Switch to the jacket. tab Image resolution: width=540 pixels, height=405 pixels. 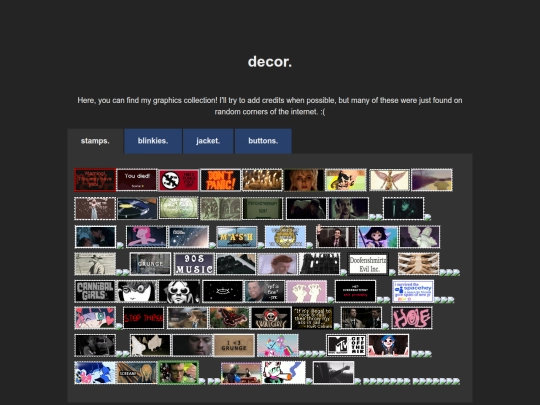tap(208, 141)
